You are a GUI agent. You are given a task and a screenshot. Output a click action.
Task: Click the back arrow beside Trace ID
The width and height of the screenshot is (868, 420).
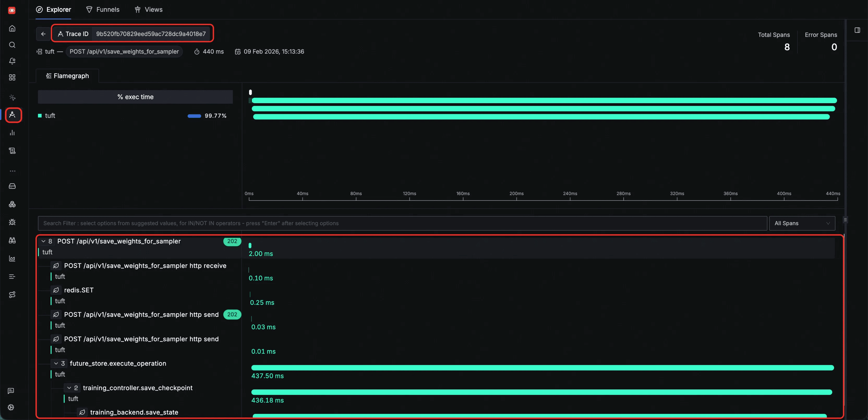[43, 34]
